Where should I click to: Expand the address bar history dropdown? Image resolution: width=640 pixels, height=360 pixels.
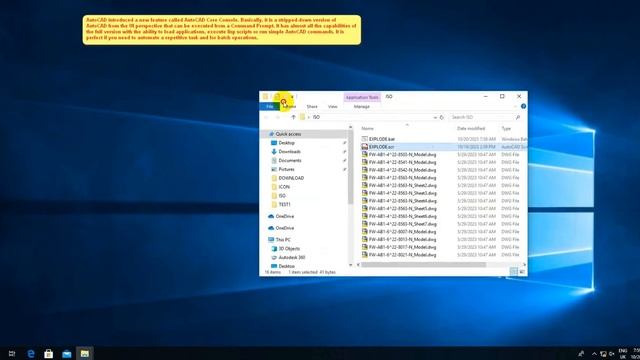pos(435,117)
